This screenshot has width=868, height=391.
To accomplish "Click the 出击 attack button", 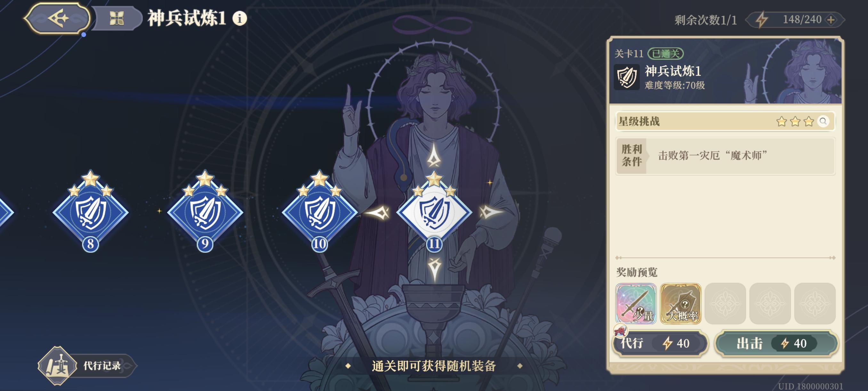I will coord(776,343).
